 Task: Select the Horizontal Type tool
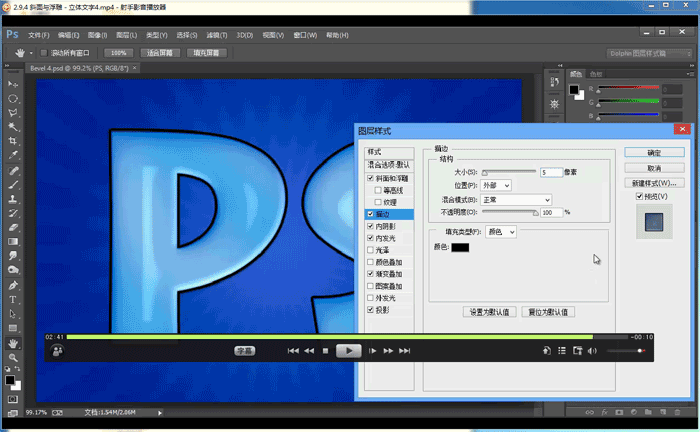click(12, 299)
